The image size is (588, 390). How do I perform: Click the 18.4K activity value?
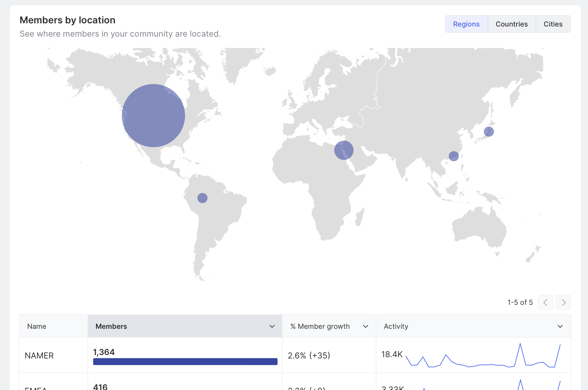[x=392, y=354]
